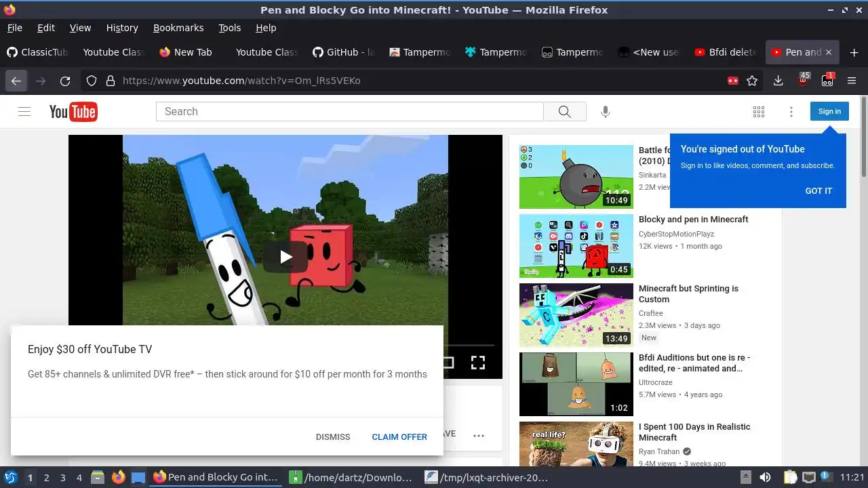Image resolution: width=868 pixels, height=488 pixels.
Task: Click the YouTube logo
Action: coord(73,112)
